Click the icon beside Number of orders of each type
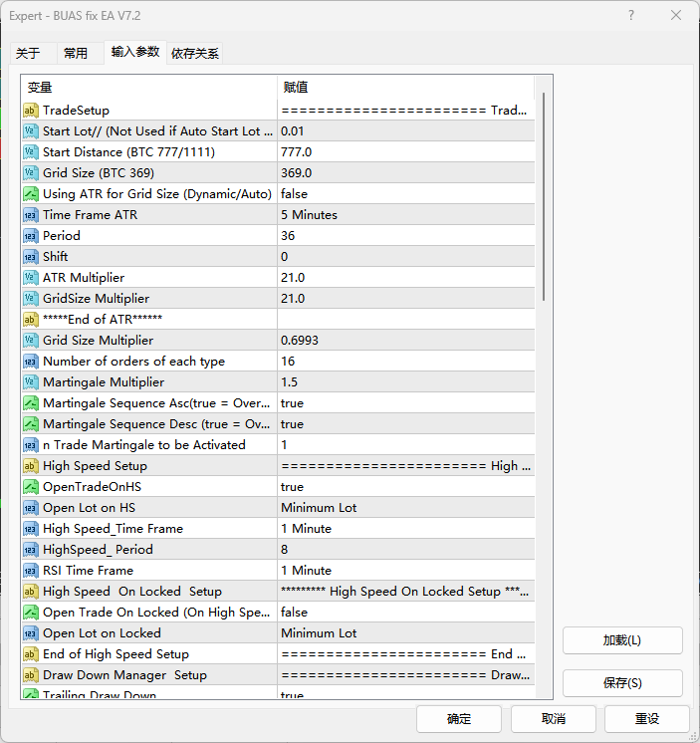 [x=31, y=362]
